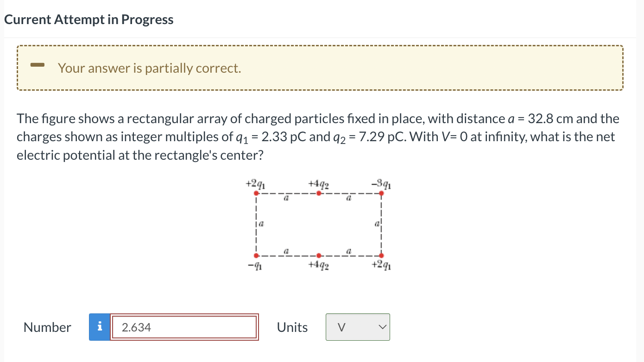Click the red dot labeled -3q1 top-right
The image size is (644, 362).
(381, 193)
